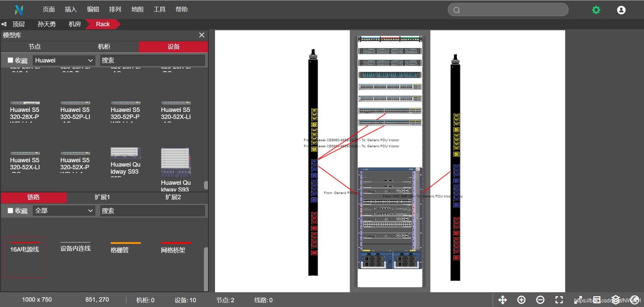This screenshot has width=644, height=307.
Task: Activate the pan/move canvas tool
Action: 502,300
